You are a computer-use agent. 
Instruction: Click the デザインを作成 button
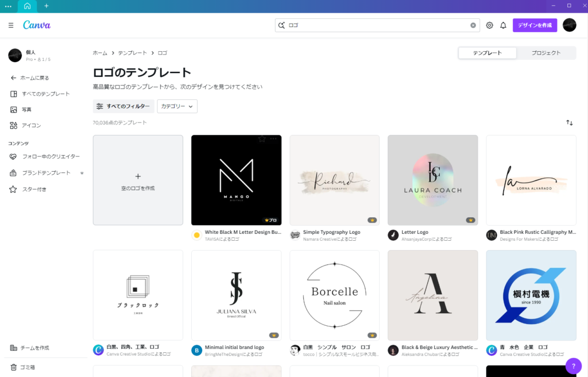coord(535,25)
